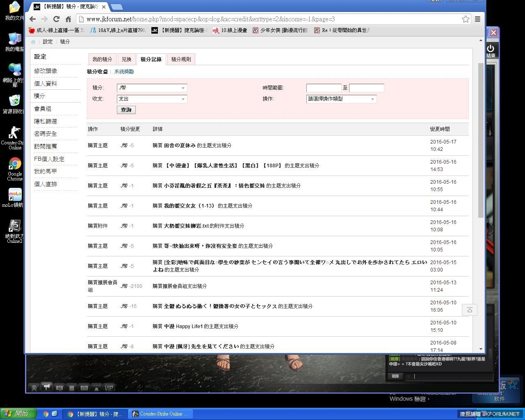Click the camera icon in game toolbar
The height and width of the screenshot is (420, 525).
click(x=84, y=388)
